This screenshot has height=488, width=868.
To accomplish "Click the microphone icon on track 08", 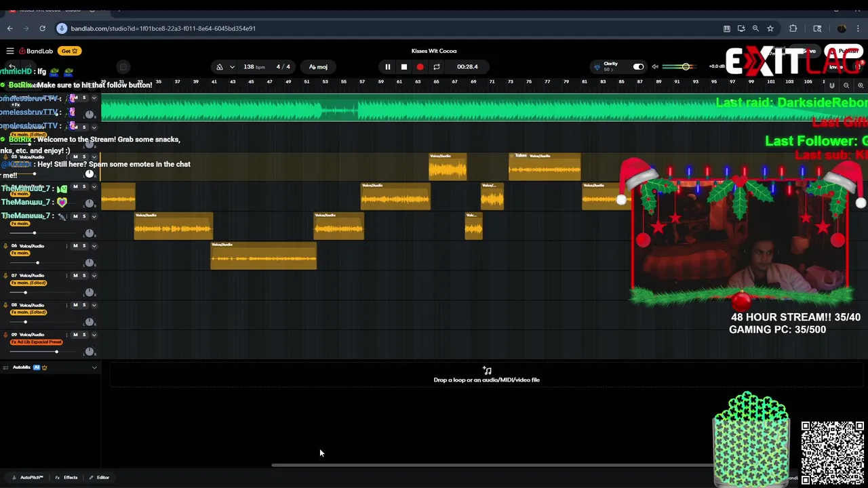I will click(5, 305).
